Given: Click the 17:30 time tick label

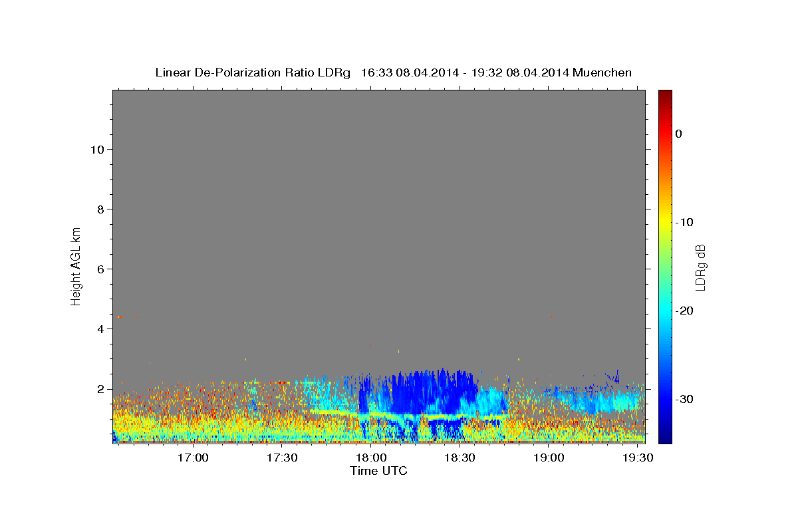Looking at the screenshot, I should 281,458.
